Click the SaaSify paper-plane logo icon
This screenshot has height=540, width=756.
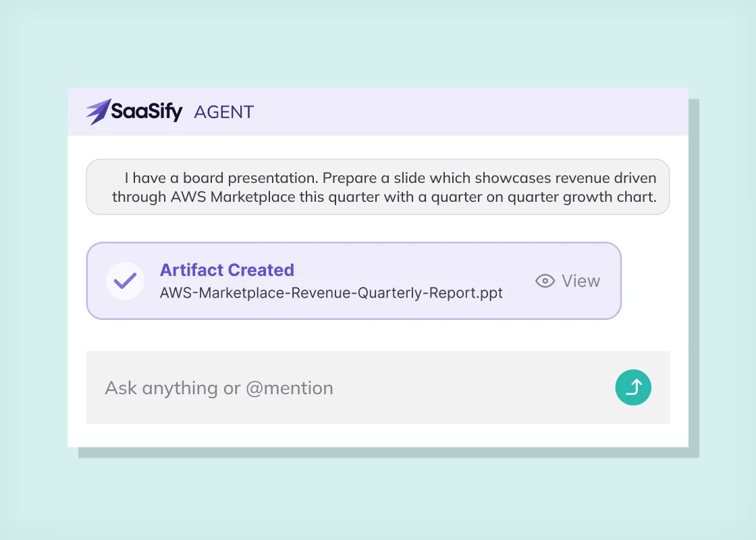pyautogui.click(x=99, y=112)
